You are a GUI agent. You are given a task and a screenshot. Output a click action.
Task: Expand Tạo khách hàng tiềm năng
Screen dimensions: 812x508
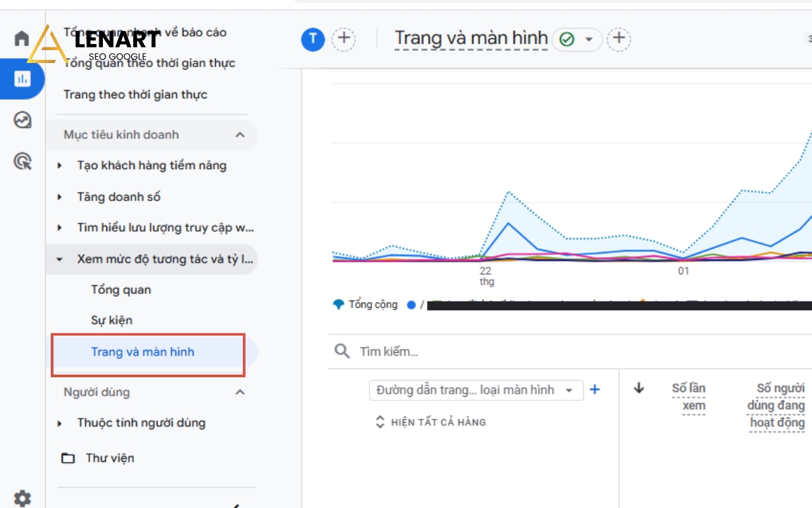[x=152, y=165]
